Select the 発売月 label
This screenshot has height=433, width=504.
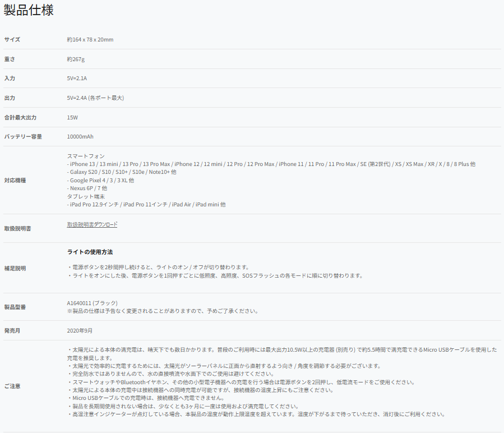pos(12,331)
